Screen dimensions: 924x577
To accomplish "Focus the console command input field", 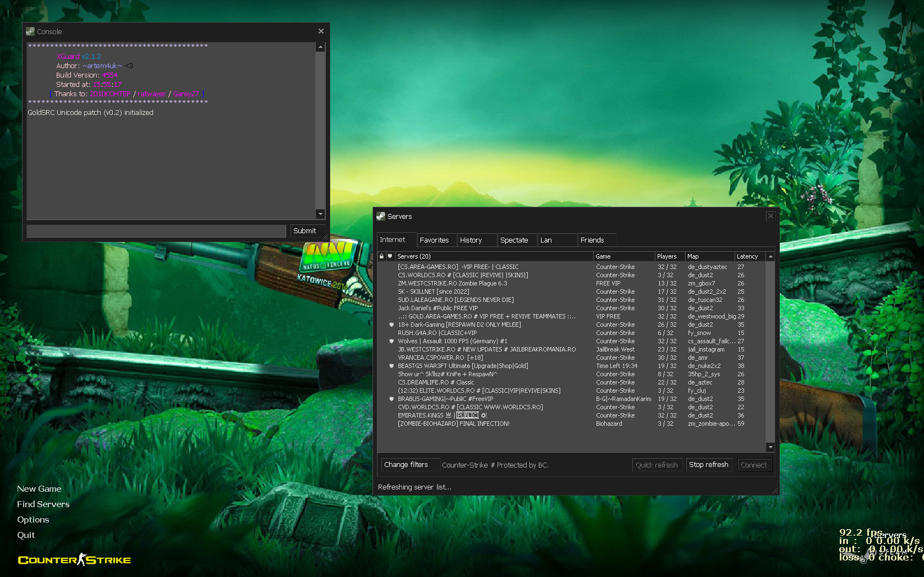I will click(x=156, y=231).
